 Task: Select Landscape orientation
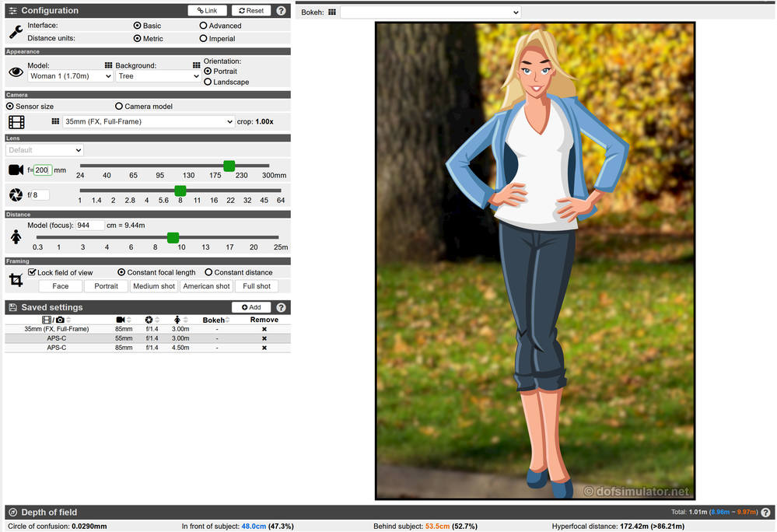click(208, 82)
